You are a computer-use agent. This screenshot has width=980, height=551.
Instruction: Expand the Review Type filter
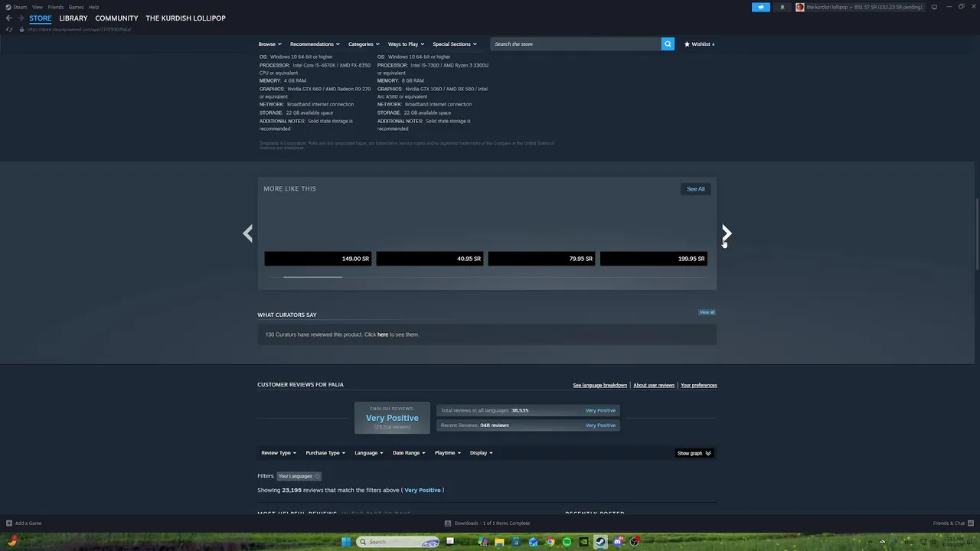click(x=279, y=453)
